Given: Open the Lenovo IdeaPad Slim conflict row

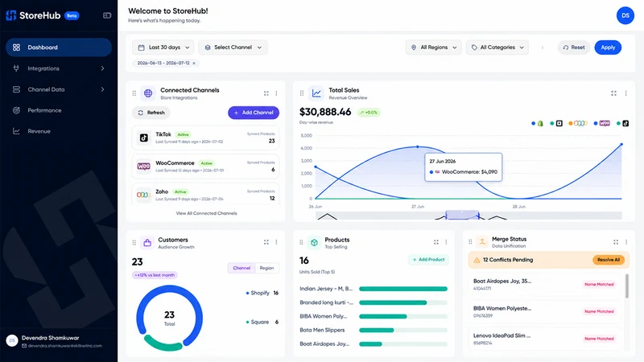Looking at the screenshot, I should tap(545, 339).
